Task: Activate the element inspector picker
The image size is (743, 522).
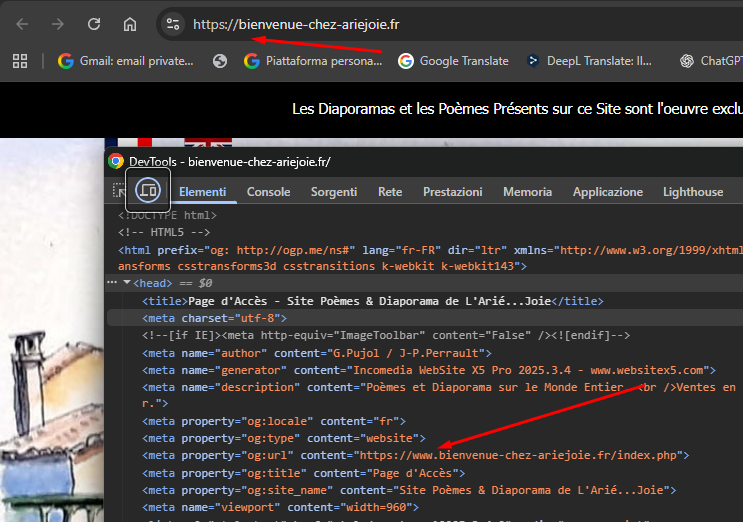Action: point(119,191)
